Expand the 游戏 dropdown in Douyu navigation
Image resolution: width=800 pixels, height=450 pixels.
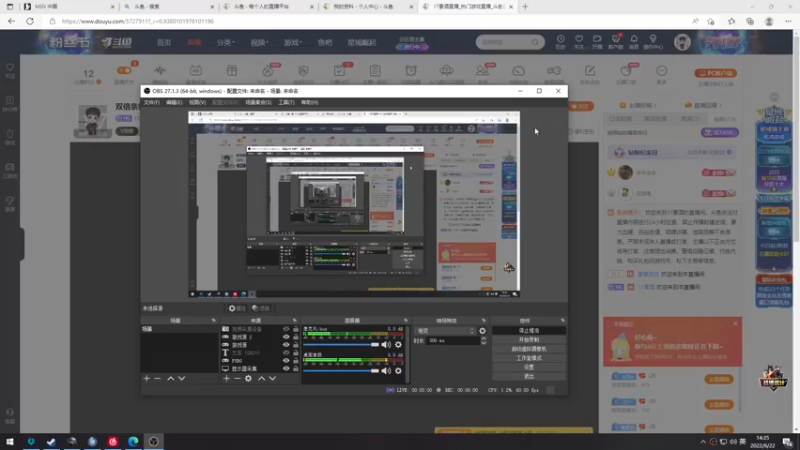tap(293, 42)
